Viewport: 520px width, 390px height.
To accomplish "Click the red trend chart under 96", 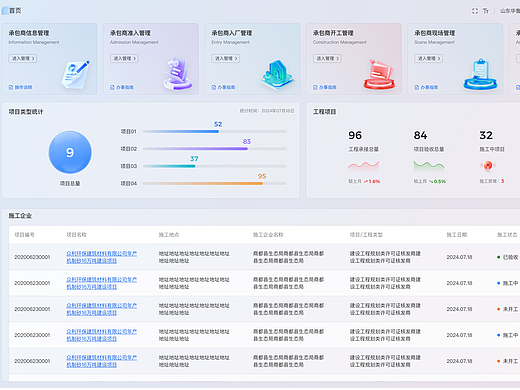I will 363,165.
